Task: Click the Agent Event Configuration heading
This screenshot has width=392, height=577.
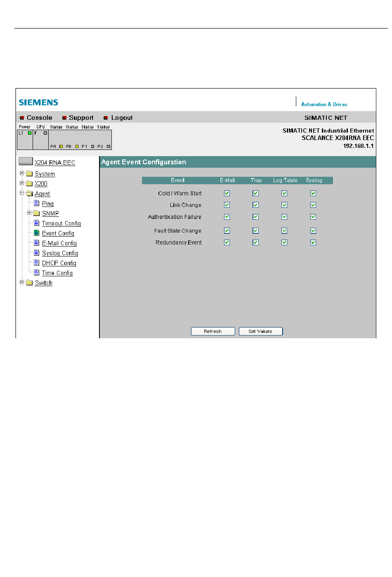Action: (144, 162)
